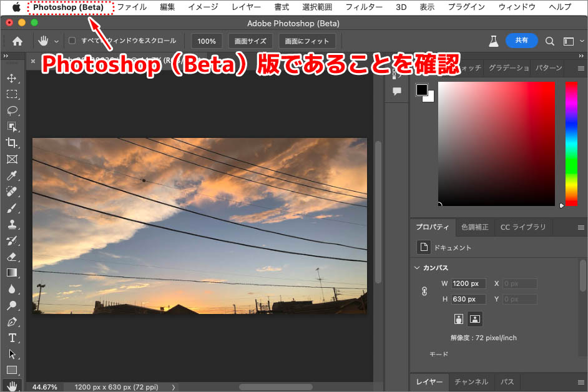Open the Beta flask icon
This screenshot has width=588, height=392.
pyautogui.click(x=494, y=41)
